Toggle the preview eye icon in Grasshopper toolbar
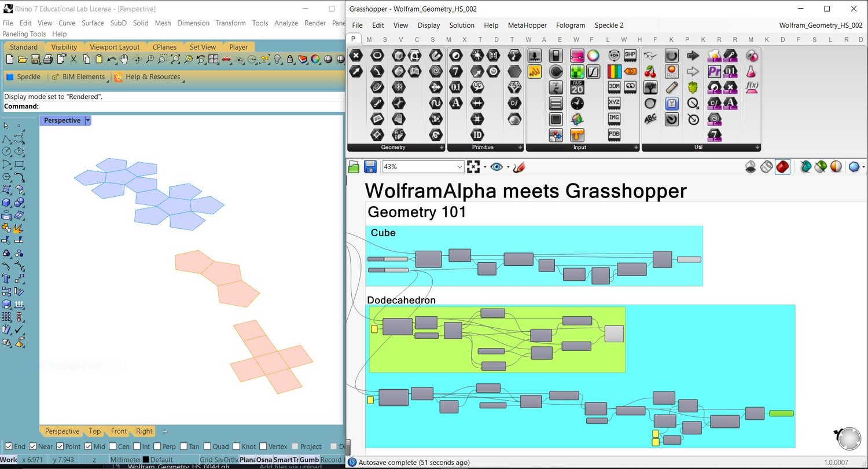868x469 pixels. coord(496,167)
